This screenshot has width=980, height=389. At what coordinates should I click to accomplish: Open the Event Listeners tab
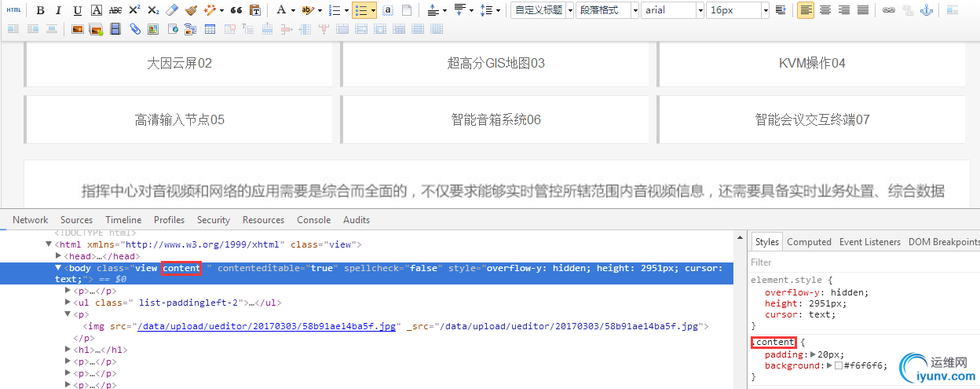870,242
